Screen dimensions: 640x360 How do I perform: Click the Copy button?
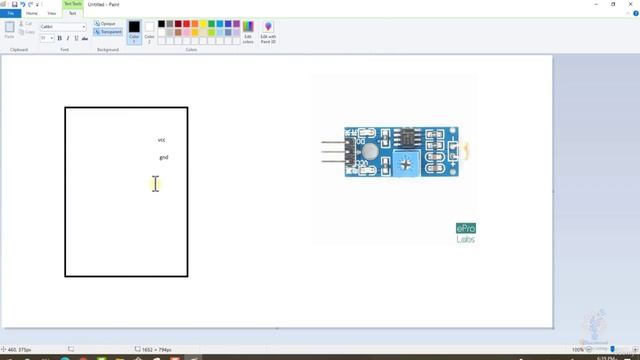(x=27, y=32)
